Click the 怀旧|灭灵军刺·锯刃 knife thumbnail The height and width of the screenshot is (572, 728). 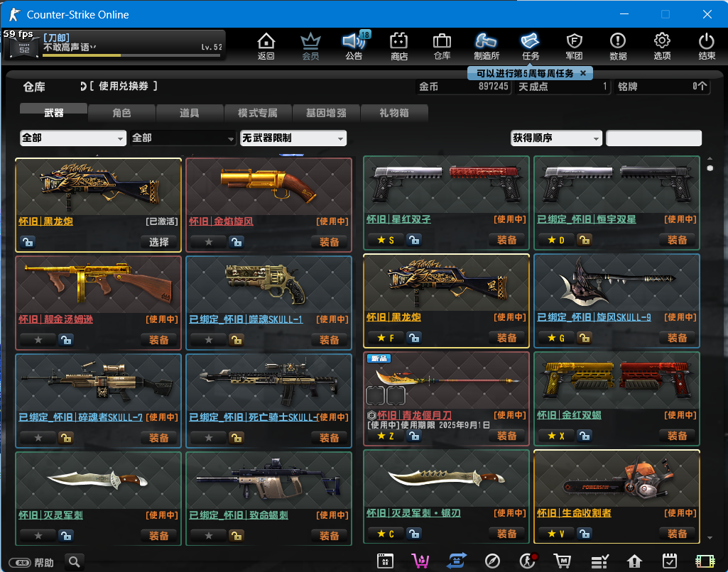tap(446, 478)
